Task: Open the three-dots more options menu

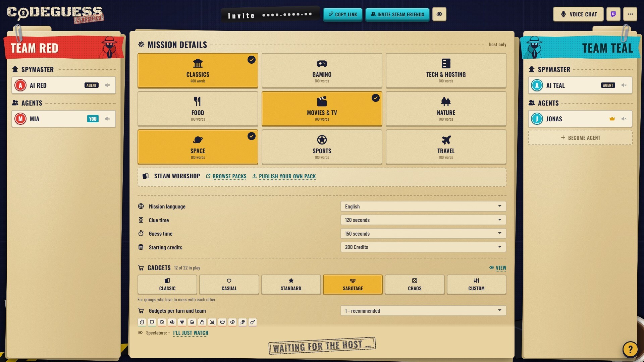Action: [630, 14]
